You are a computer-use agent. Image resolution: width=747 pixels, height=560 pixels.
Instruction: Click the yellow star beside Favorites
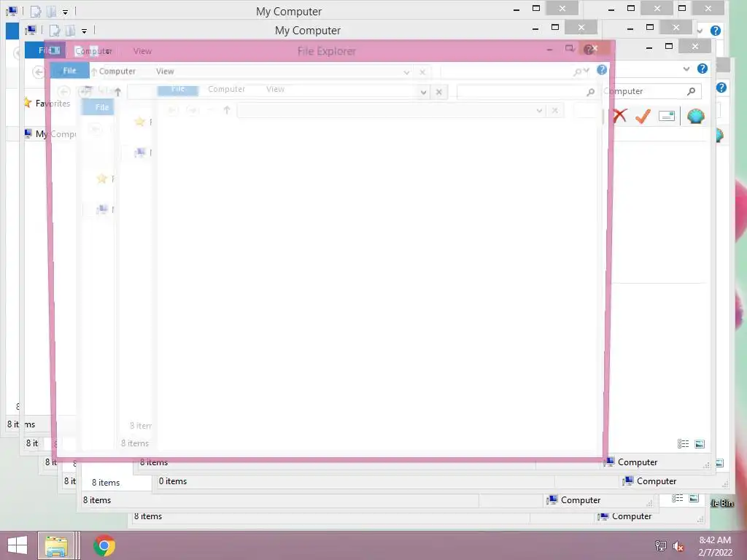[28, 103]
